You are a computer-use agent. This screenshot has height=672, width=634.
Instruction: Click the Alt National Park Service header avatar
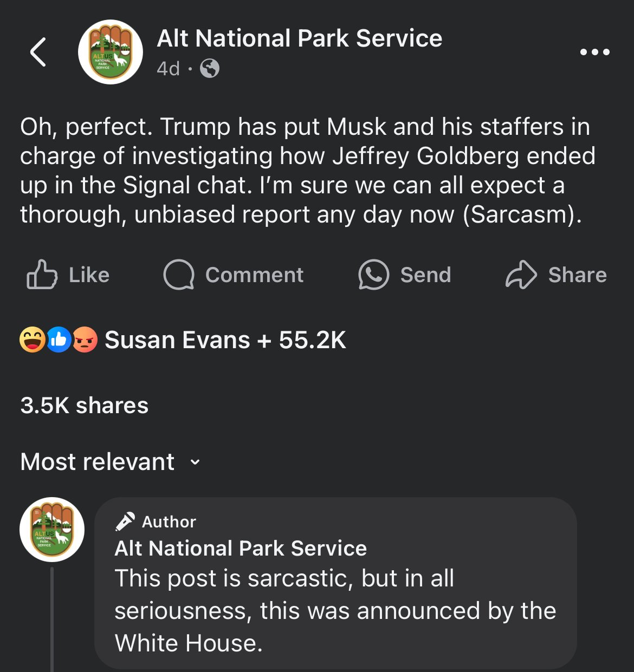click(111, 52)
